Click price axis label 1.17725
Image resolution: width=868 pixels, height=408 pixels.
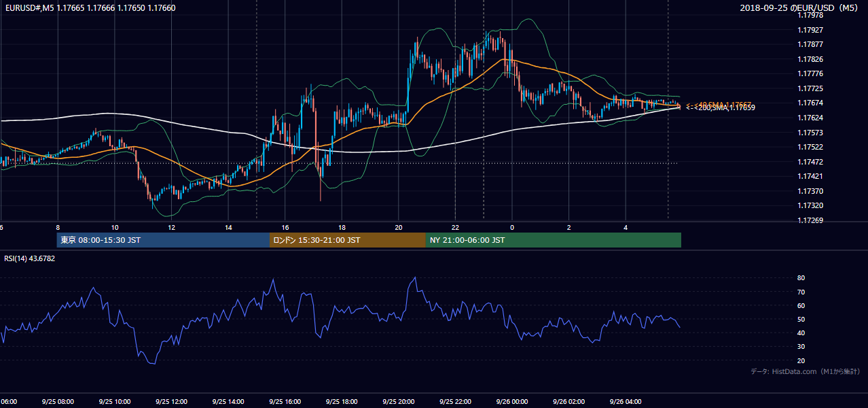point(810,88)
